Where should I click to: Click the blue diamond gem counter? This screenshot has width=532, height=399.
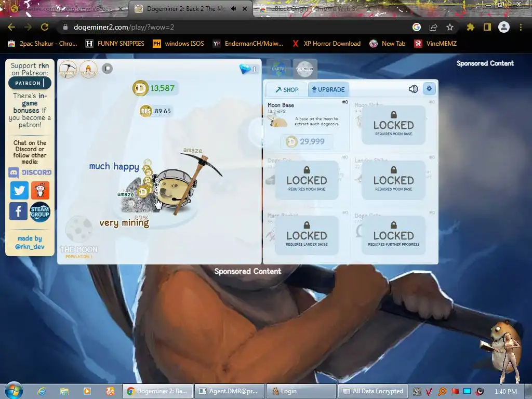point(248,69)
